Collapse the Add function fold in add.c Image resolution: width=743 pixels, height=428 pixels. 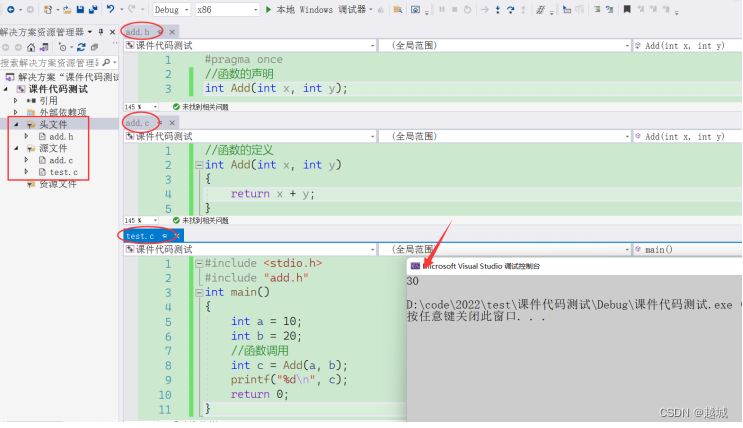(199, 165)
